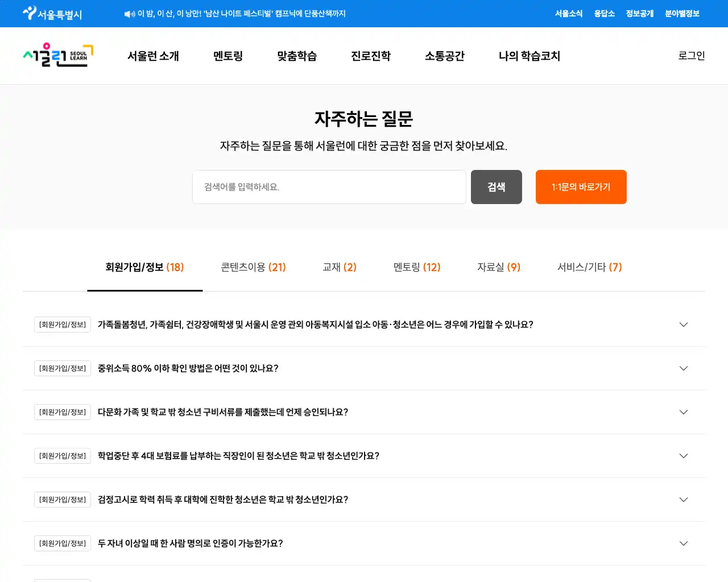This screenshot has height=582, width=728.
Task: Expand the 검정고시 대학 진학 question
Action: (364, 500)
